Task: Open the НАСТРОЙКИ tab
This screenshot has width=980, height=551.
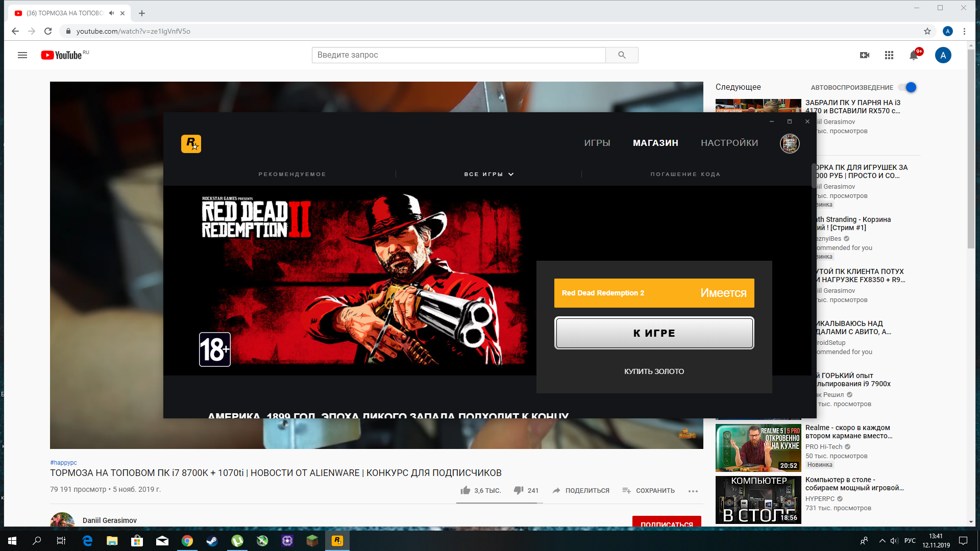Action: tap(729, 143)
